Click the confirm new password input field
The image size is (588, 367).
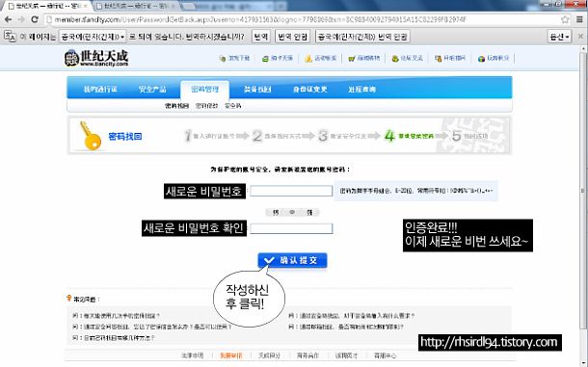pos(291,228)
